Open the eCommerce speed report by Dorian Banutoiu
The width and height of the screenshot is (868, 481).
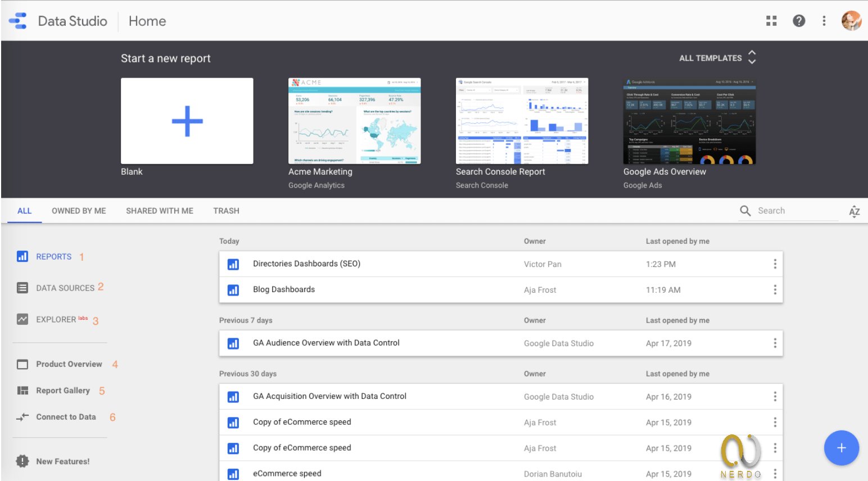287,474
